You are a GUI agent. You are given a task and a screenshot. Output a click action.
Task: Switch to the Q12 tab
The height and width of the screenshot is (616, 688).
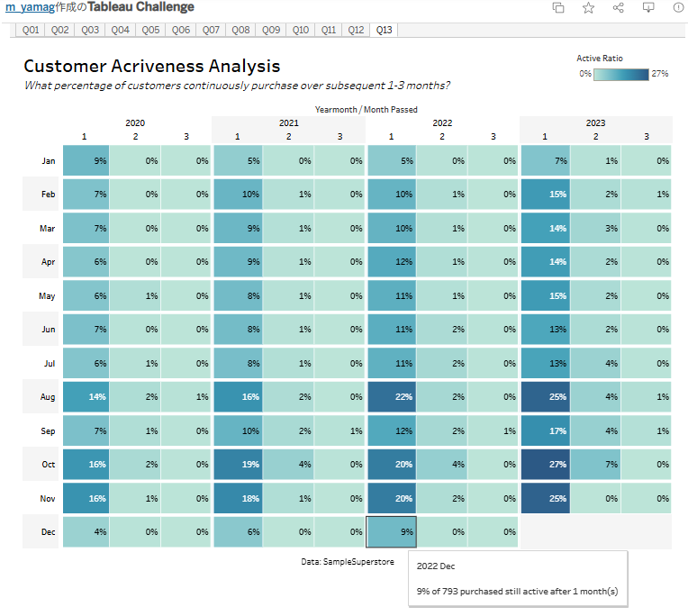point(356,30)
